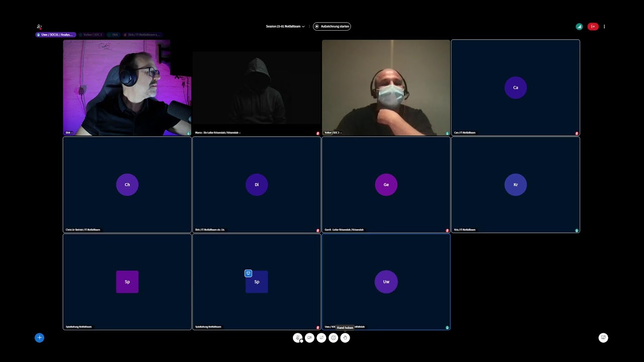Click muted mic icon on Cem's tile
This screenshot has height=362, width=644.
tap(577, 133)
